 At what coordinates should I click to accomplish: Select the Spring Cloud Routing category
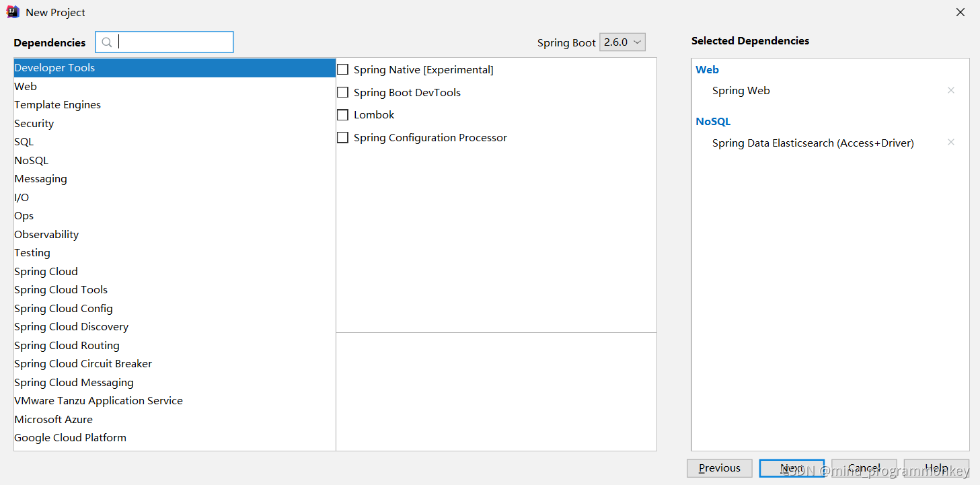tap(175, 345)
